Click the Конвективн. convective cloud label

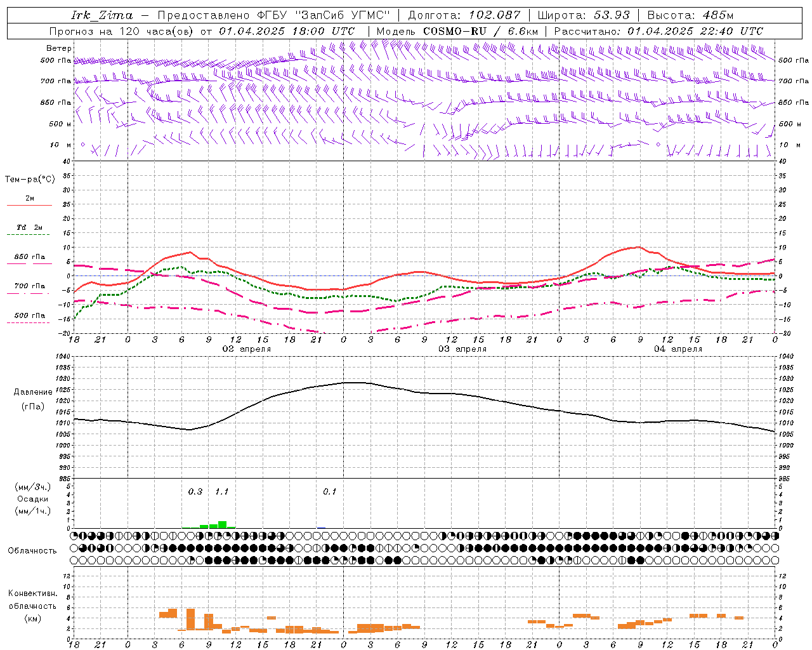pyautogui.click(x=33, y=594)
